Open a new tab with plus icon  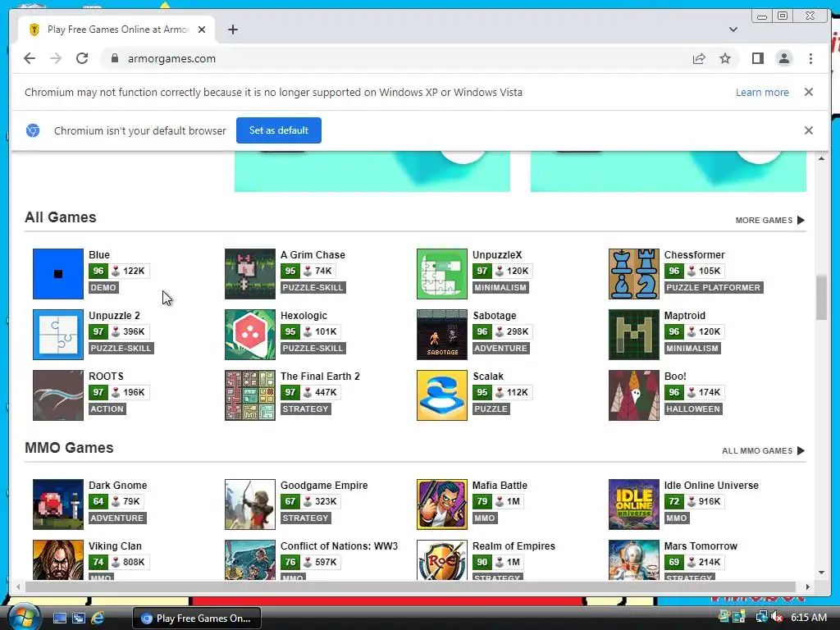point(232,30)
